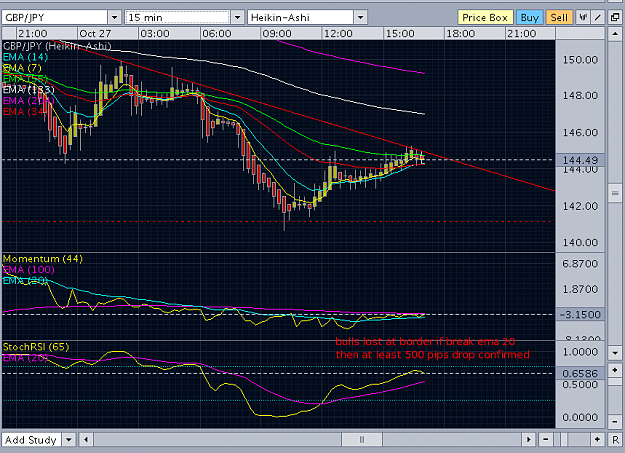
Task: Zoom in price scale with vertical plus
Action: pos(615,370)
